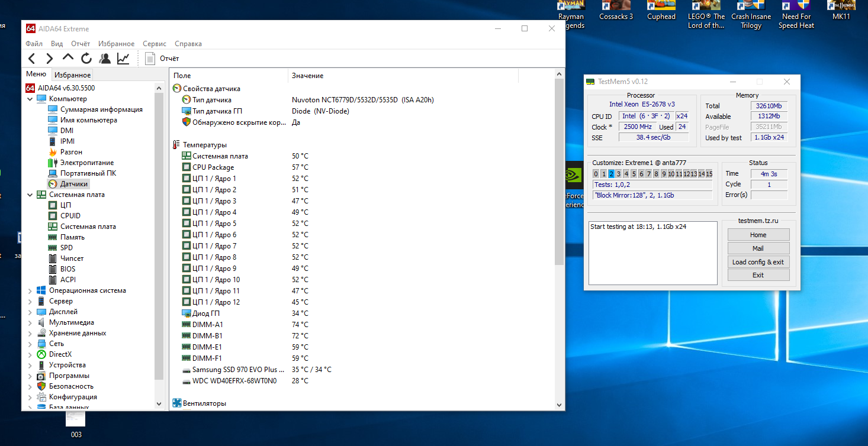Select the Устройства tree item
868x446 pixels.
[67, 365]
